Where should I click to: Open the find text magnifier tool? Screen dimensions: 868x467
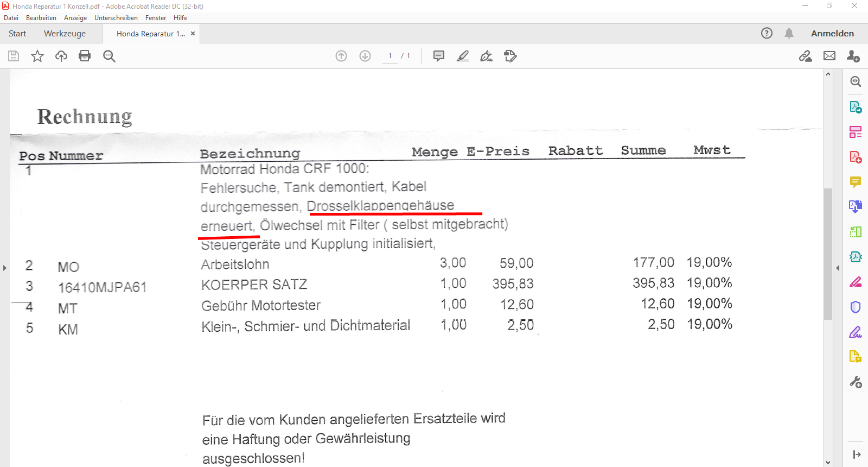[109, 56]
